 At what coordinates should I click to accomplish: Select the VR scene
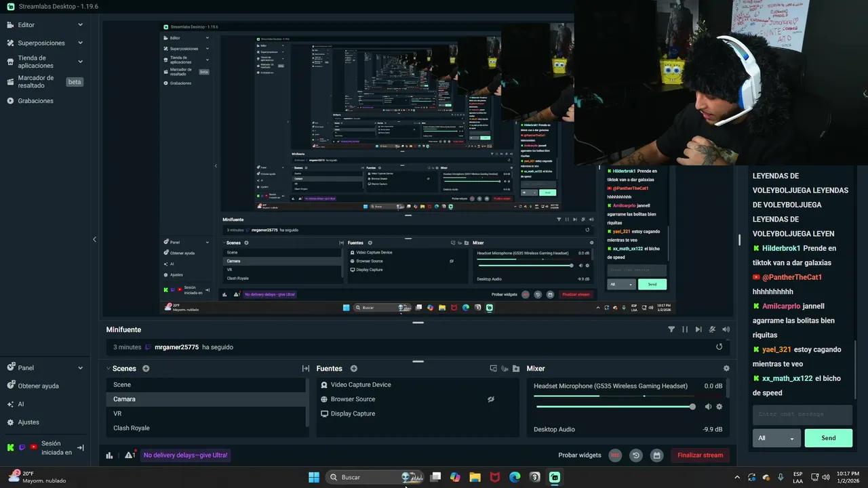click(206, 413)
